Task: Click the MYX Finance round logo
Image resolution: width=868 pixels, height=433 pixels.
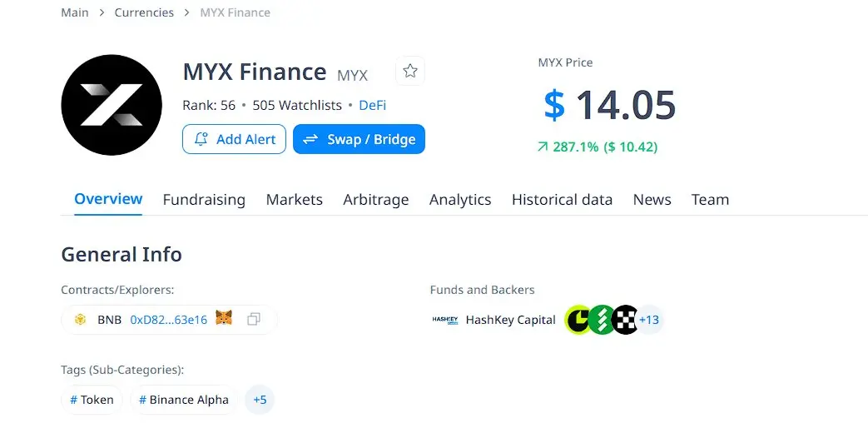Action: click(x=112, y=105)
